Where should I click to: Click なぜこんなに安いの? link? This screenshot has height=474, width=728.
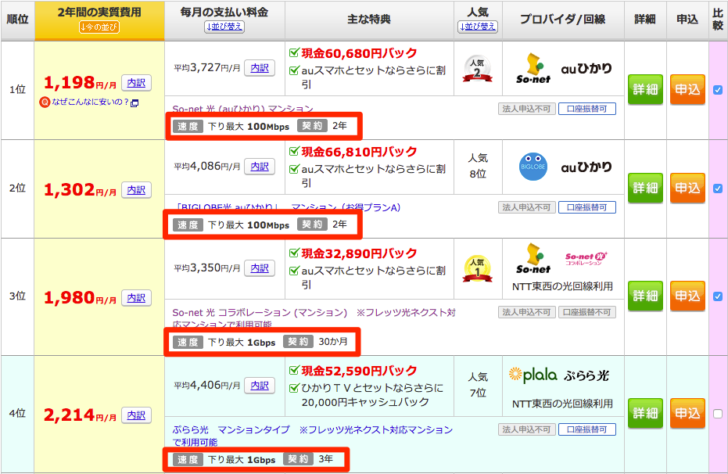(90, 102)
